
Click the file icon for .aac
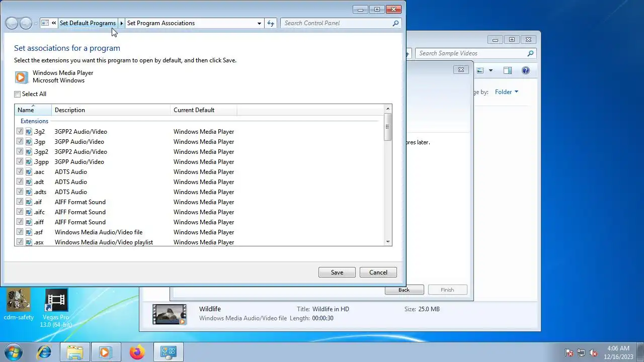[x=29, y=171]
